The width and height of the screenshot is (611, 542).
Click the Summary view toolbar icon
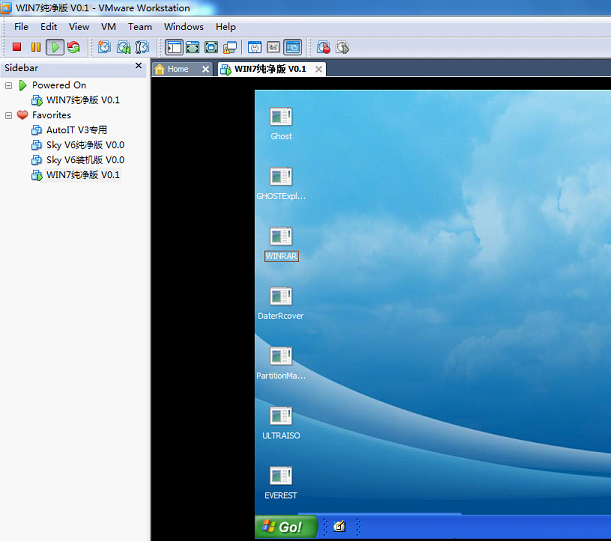coord(255,47)
